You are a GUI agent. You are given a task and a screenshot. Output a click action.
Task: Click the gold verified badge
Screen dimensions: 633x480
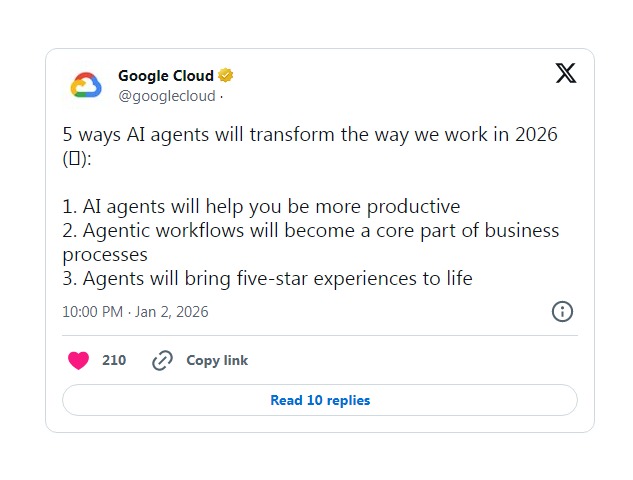pyautogui.click(x=227, y=76)
